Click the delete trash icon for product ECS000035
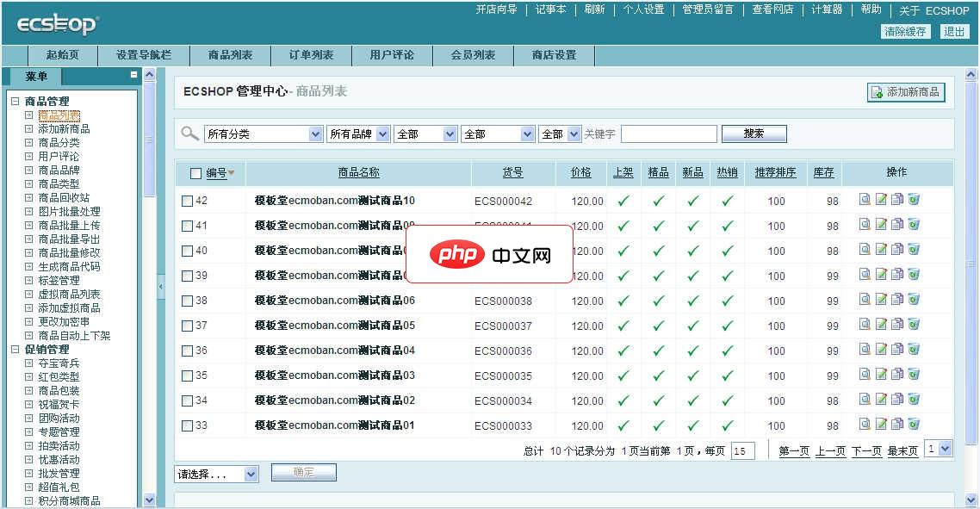 (x=913, y=373)
